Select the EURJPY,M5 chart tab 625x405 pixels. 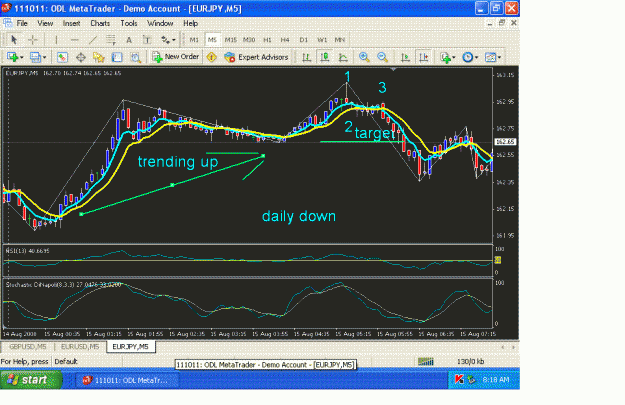point(130,346)
